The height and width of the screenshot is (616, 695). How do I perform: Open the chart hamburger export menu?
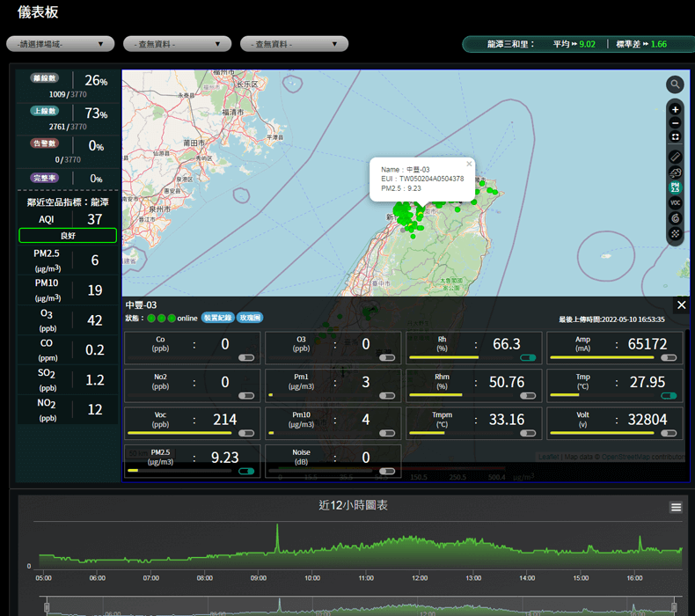[676, 507]
